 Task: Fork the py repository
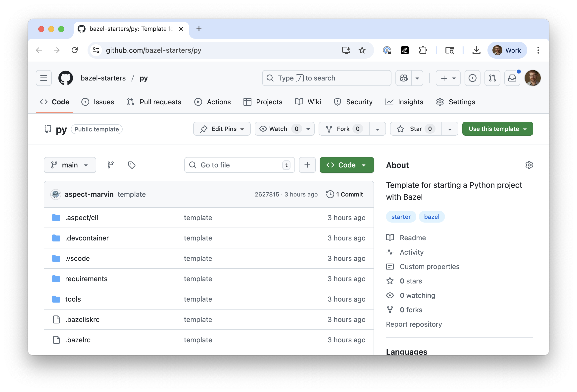click(344, 129)
